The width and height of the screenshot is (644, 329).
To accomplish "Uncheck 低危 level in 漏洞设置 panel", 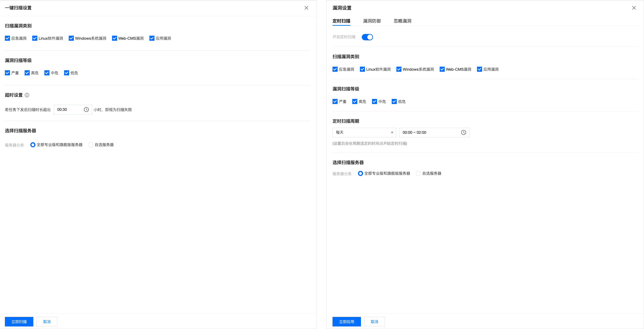I will pyautogui.click(x=394, y=101).
